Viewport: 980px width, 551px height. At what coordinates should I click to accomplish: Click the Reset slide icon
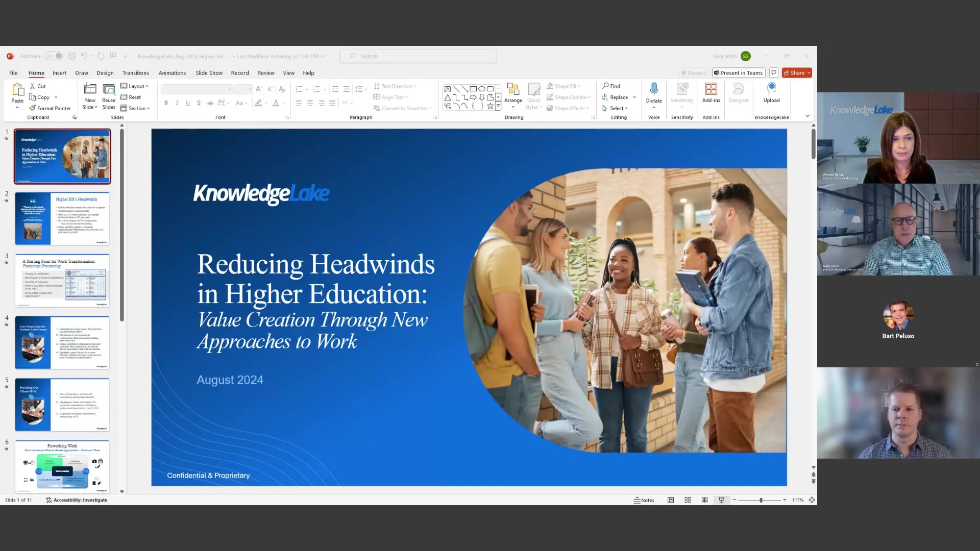tap(124, 97)
